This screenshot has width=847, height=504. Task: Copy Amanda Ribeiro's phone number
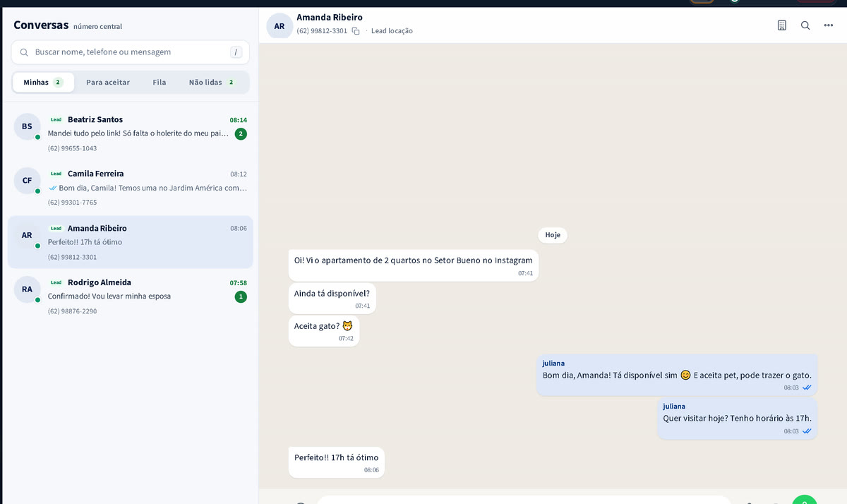point(356,31)
